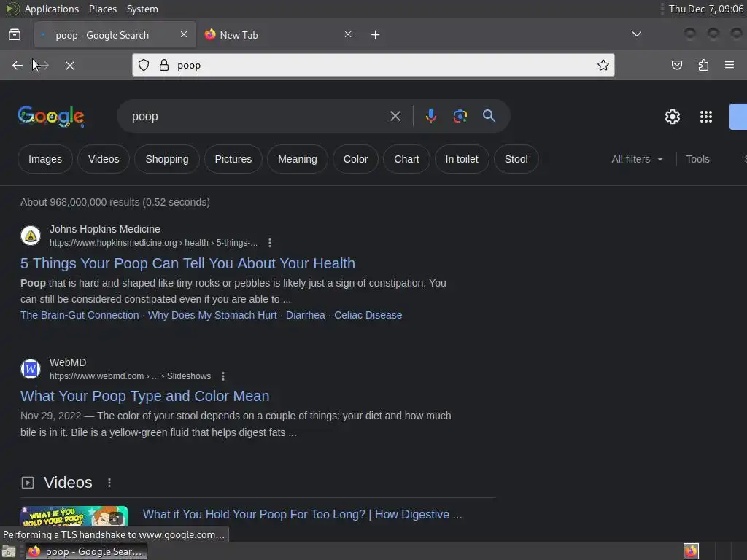Click the magnifier search button
Image resolution: width=747 pixels, height=560 pixels.
tap(489, 116)
